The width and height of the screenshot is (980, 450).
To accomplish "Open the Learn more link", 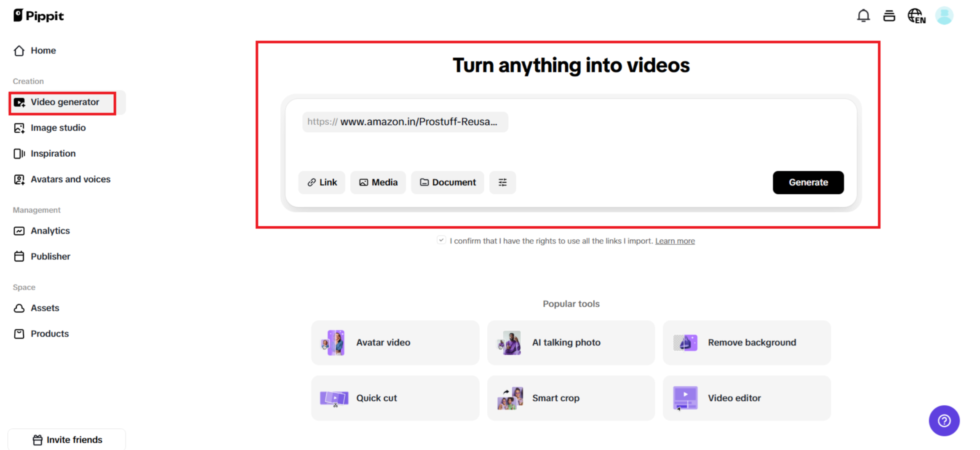I will pos(675,241).
